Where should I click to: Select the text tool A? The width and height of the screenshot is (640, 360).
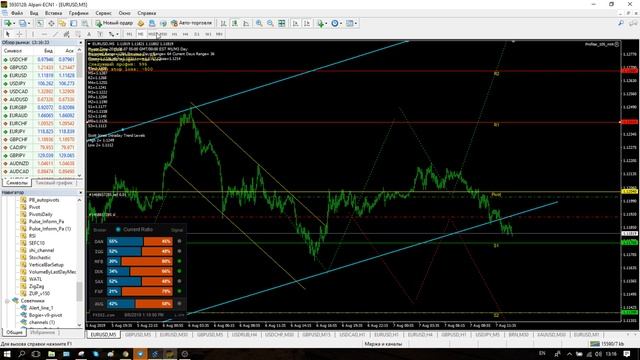click(89, 34)
